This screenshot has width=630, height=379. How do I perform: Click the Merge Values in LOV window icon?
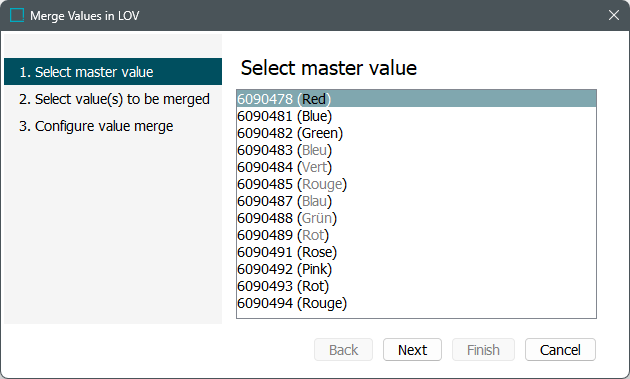click(17, 15)
